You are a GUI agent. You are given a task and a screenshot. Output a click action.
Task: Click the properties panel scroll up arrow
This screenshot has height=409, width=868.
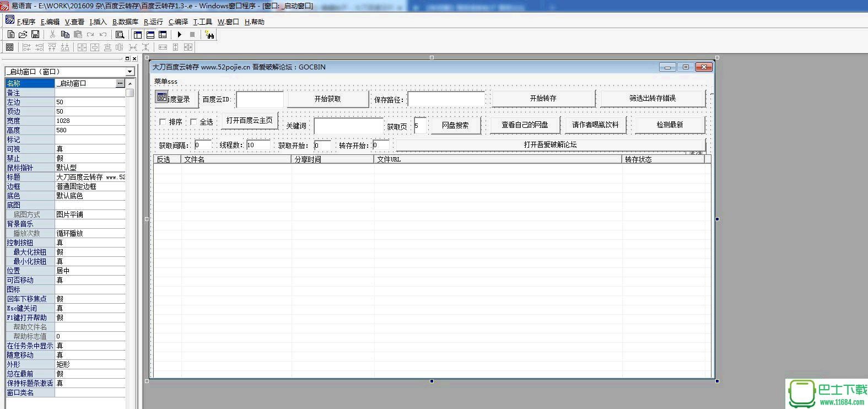(x=130, y=84)
